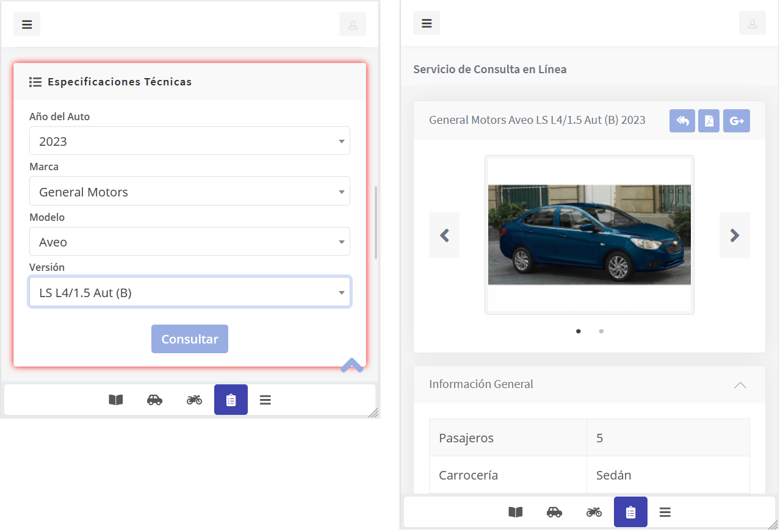Select car icon in left bottom bar
Viewport: 783px width, 532px height.
pyautogui.click(x=154, y=400)
